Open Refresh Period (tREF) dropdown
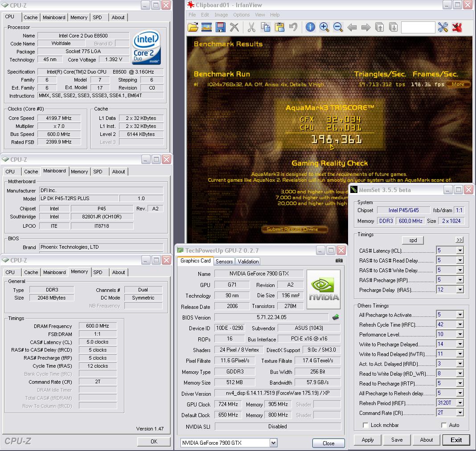The height and width of the screenshot is (451, 476). [460, 403]
